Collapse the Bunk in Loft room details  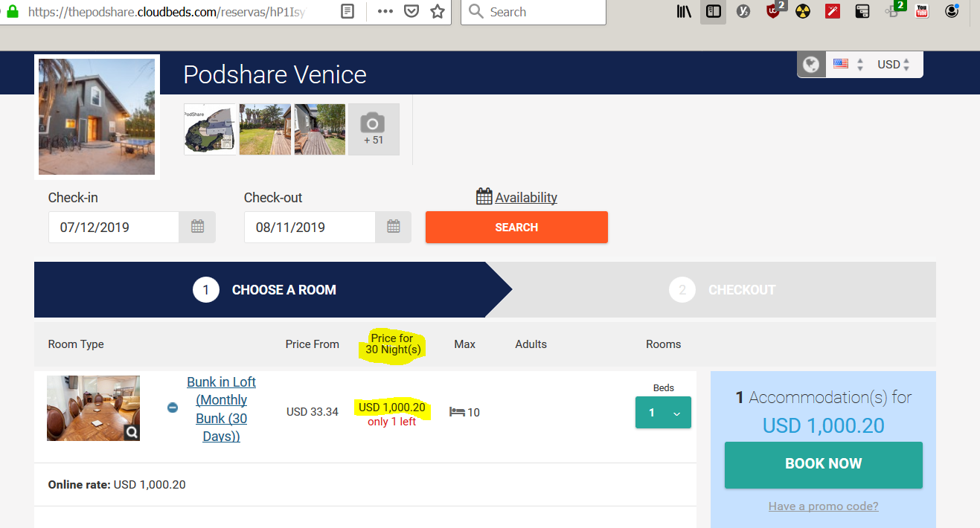[173, 408]
